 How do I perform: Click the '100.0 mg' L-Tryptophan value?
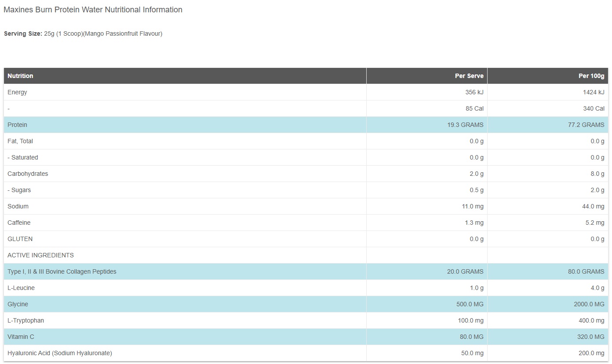pyautogui.click(x=471, y=320)
